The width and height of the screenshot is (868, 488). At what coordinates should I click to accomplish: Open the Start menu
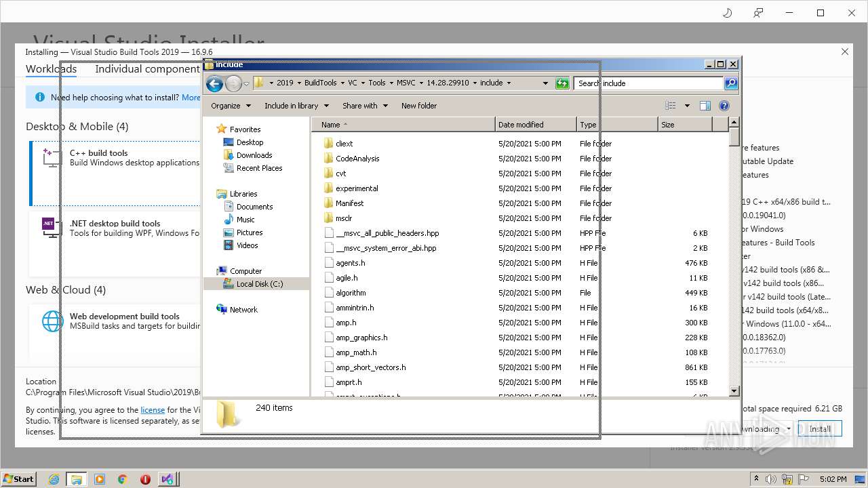click(18, 479)
